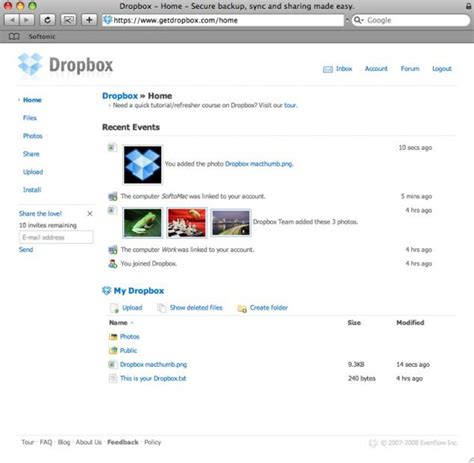This screenshot has width=474, height=463.
Task: Open the Public folder name in file list
Action: (x=128, y=351)
